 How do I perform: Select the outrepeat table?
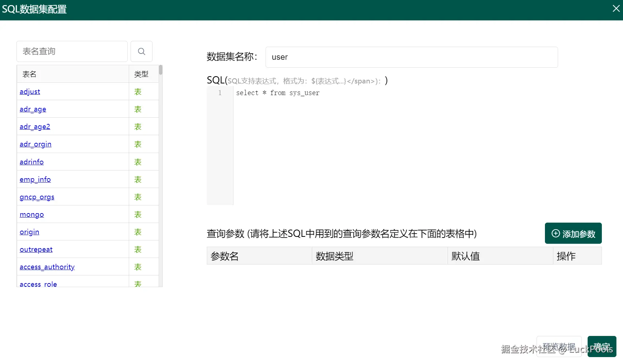pos(36,249)
